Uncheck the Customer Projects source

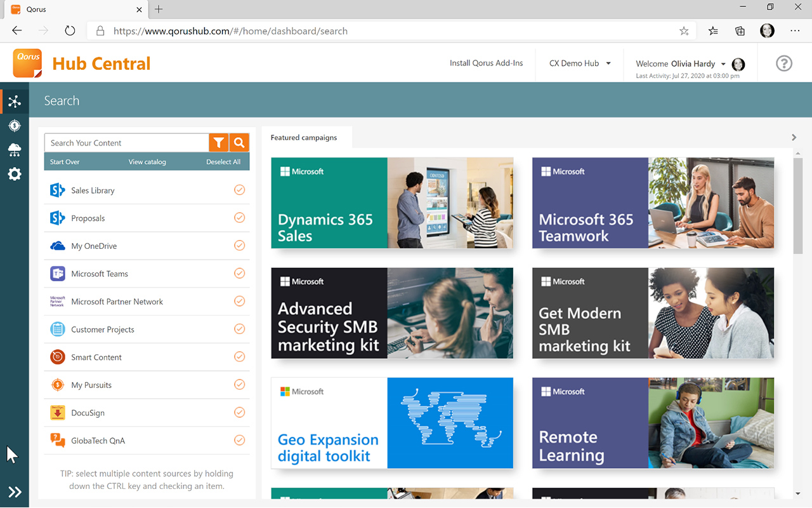239,329
